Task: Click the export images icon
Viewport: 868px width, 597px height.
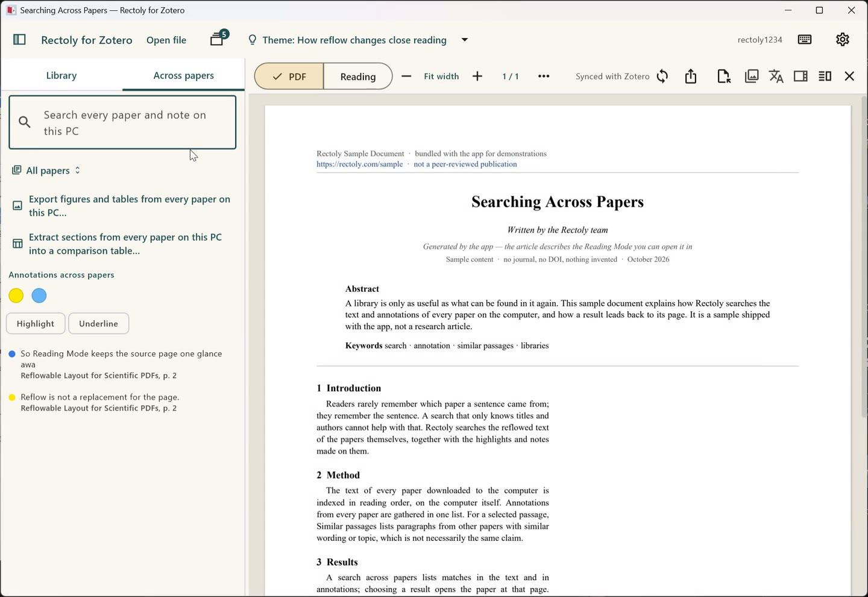Action: 752,77
